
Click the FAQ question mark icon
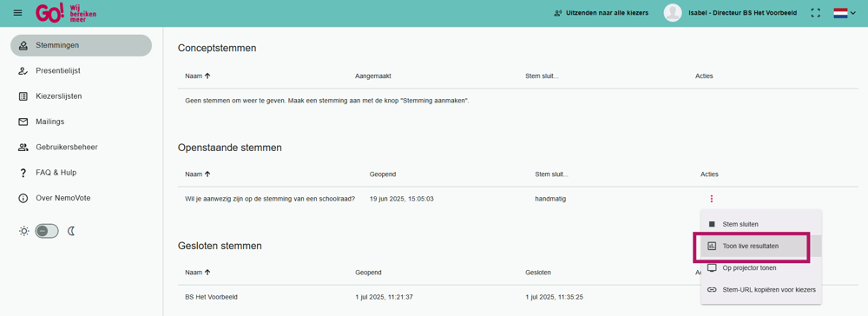pyautogui.click(x=23, y=173)
